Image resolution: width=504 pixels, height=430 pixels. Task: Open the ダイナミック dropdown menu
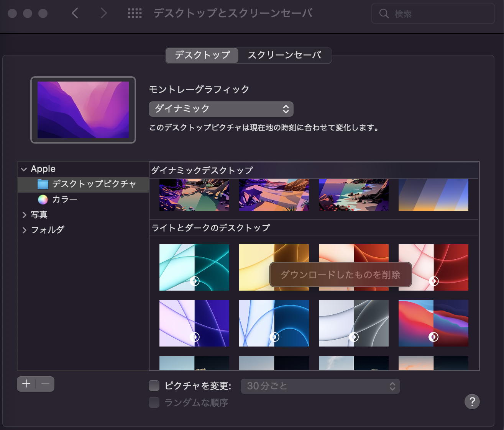221,109
